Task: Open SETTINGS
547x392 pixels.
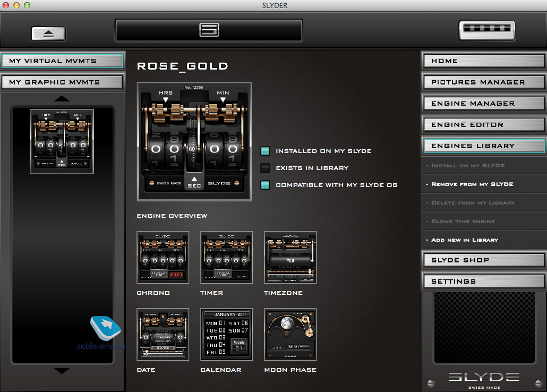Action: (x=484, y=282)
